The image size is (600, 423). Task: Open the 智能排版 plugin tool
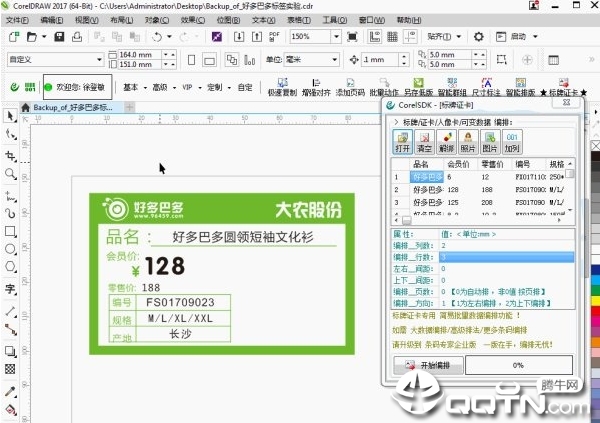(x=520, y=87)
